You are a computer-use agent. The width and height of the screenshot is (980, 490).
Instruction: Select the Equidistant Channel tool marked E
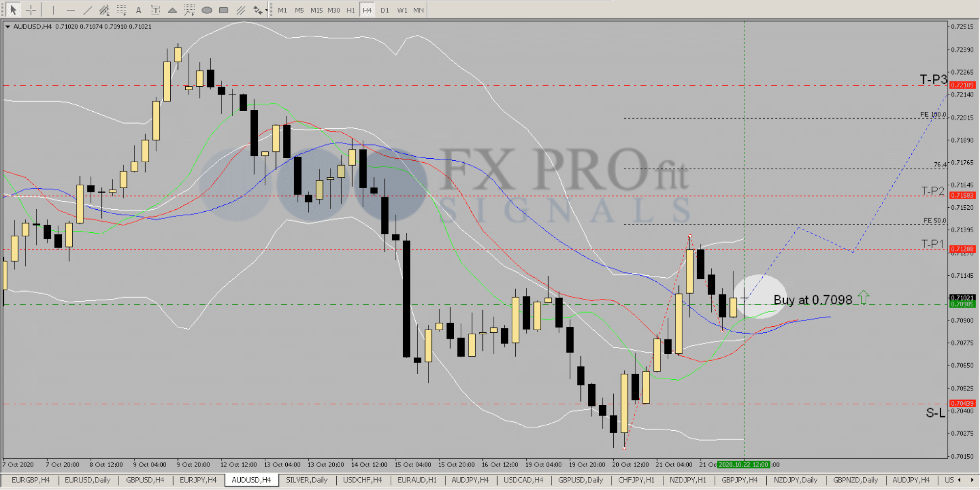104,10
